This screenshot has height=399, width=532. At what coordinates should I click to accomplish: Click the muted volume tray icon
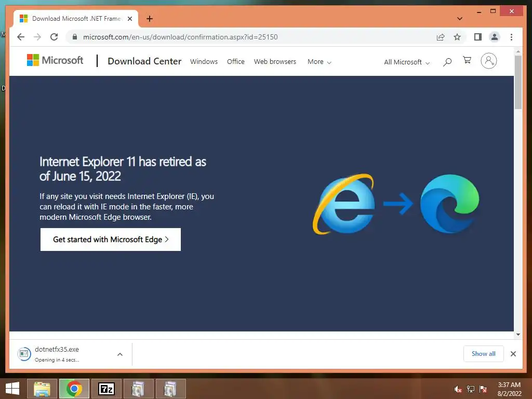tap(458, 389)
